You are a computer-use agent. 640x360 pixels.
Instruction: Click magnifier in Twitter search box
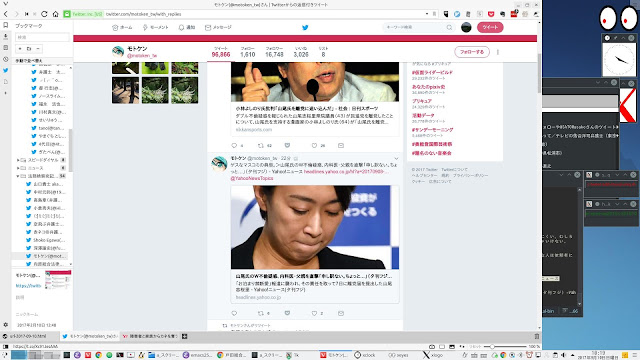coord(449,27)
